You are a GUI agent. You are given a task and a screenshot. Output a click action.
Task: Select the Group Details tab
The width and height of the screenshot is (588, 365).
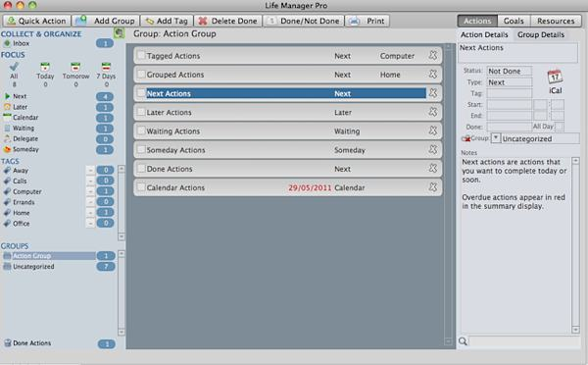pos(541,34)
